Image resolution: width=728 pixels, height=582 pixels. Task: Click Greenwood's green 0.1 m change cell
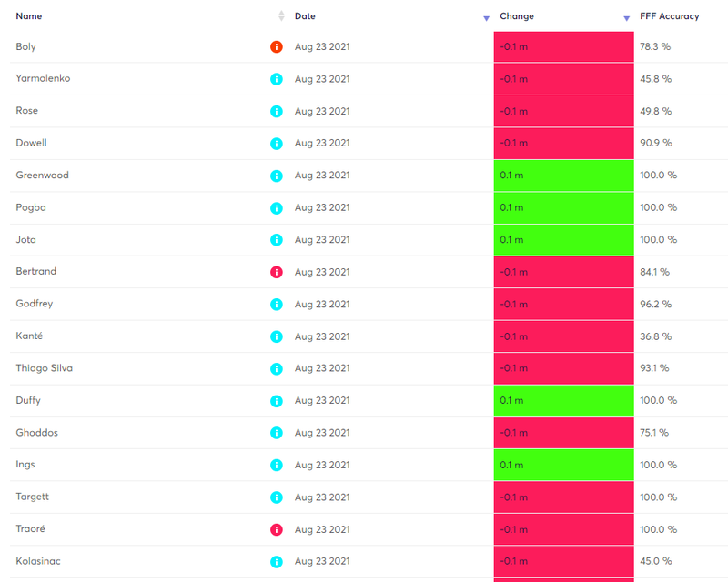coord(563,176)
